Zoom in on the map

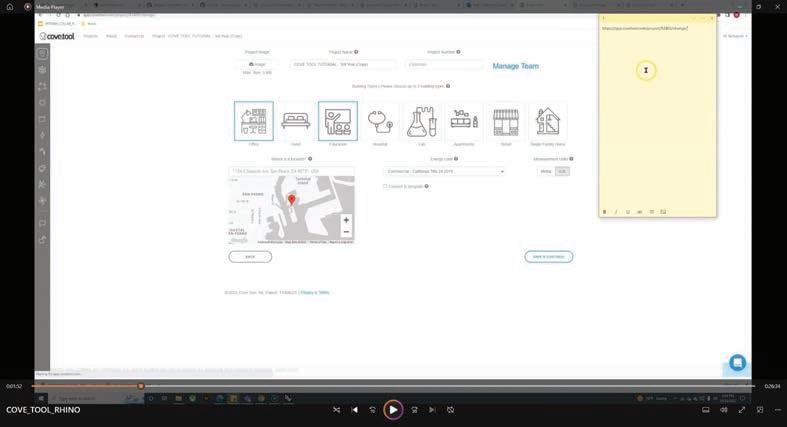click(x=346, y=220)
